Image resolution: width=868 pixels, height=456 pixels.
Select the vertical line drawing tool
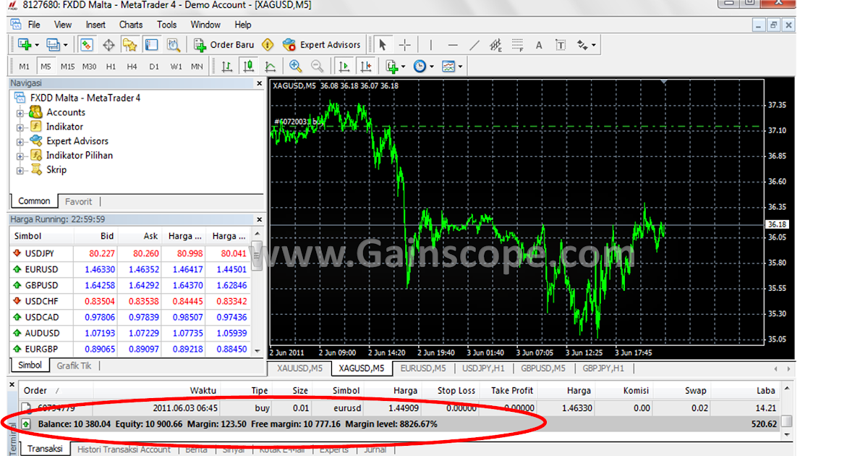[x=431, y=45]
